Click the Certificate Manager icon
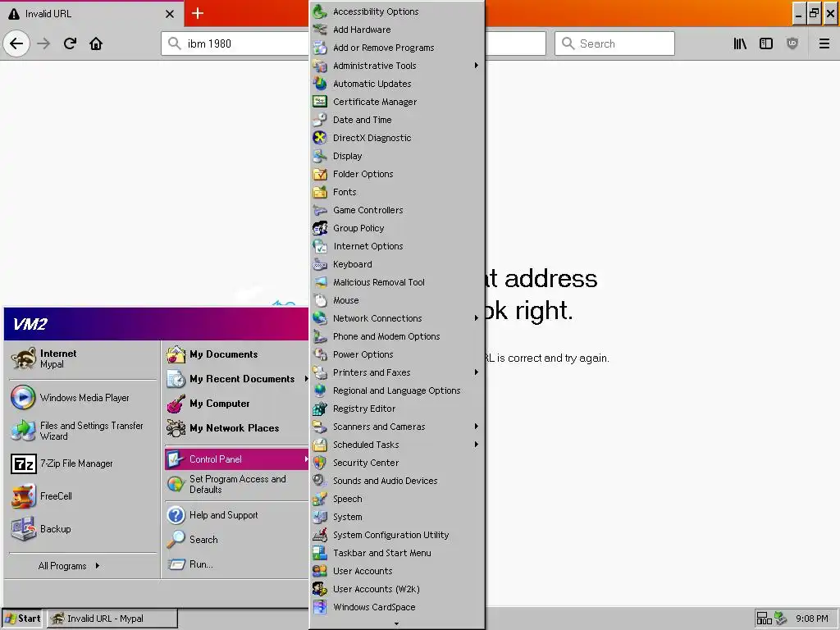This screenshot has width=840, height=630. tap(320, 102)
